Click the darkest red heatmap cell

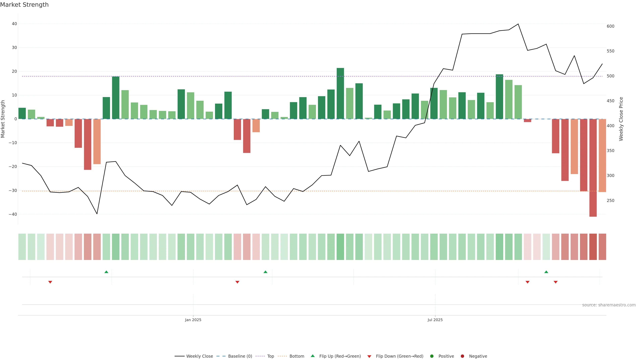click(x=593, y=247)
